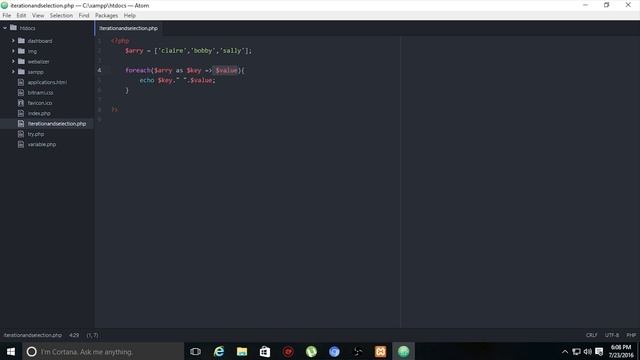The image size is (640, 360).
Task: Click file icon beside favicon.ico
Action: [x=21, y=103]
